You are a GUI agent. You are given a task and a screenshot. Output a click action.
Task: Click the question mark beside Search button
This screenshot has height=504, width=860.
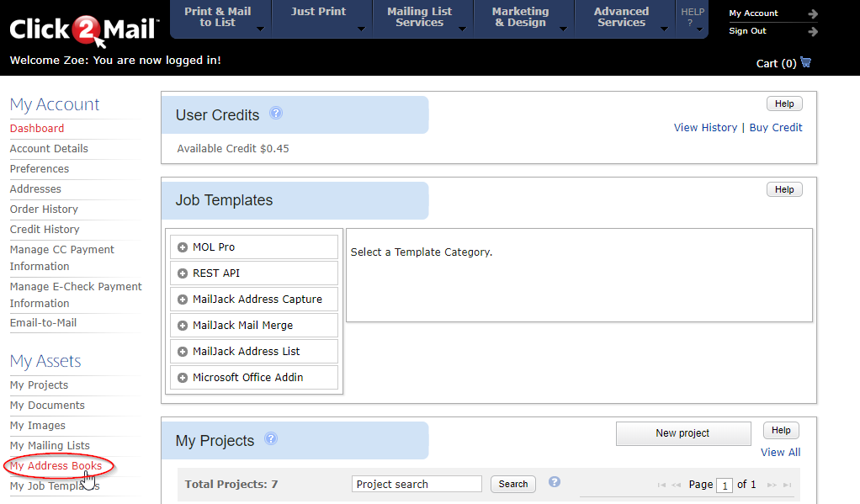(555, 481)
